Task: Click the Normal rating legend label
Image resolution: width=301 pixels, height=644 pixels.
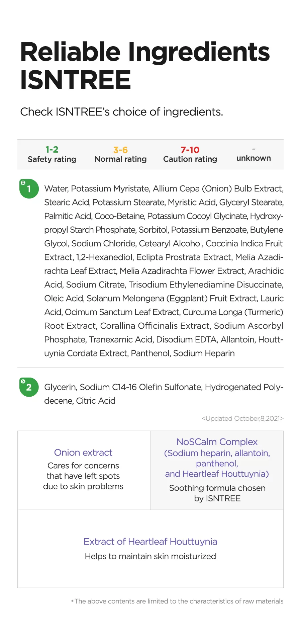Action: tap(120, 159)
